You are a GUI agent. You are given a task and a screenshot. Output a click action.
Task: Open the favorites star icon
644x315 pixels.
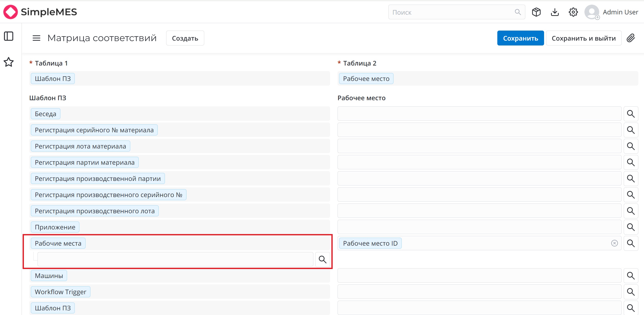tap(8, 62)
